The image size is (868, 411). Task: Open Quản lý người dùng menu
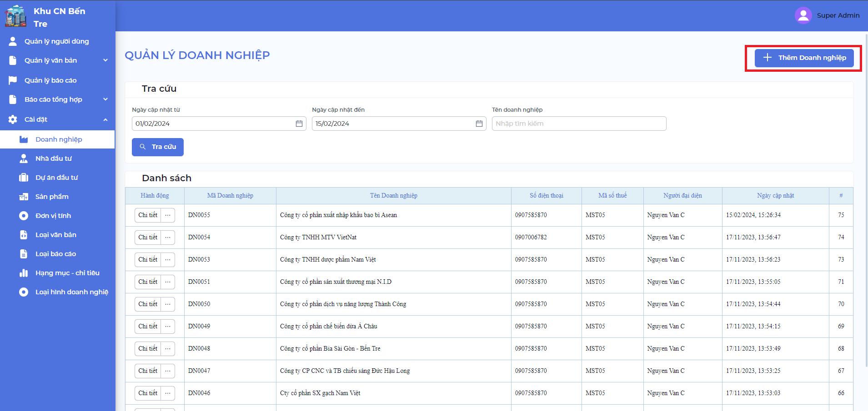57,41
